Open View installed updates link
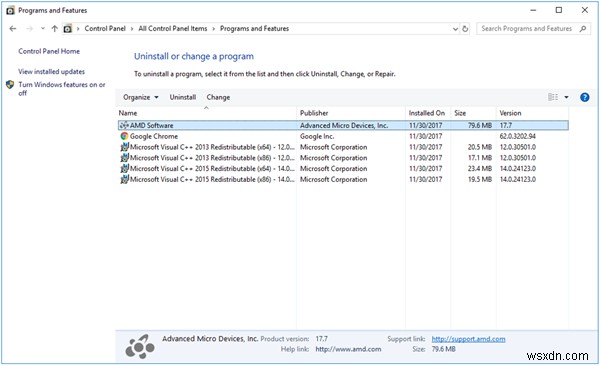Image resolution: width=600 pixels, height=366 pixels. [x=51, y=71]
